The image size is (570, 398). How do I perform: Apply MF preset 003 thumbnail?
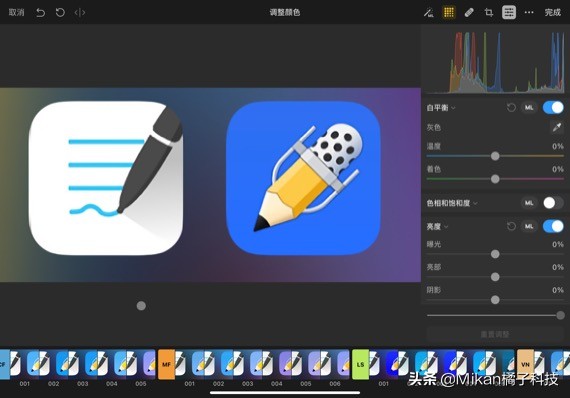tap(248, 364)
